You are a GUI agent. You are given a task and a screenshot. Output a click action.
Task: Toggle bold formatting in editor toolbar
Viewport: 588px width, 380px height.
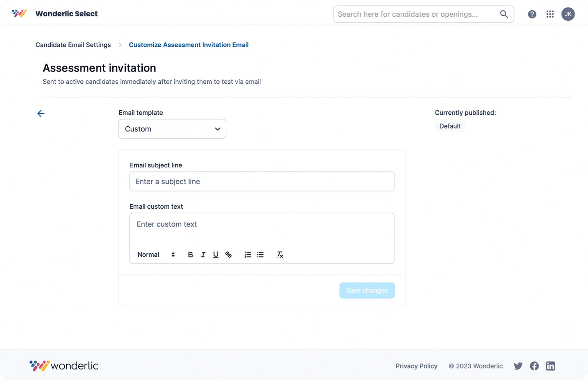tap(190, 255)
